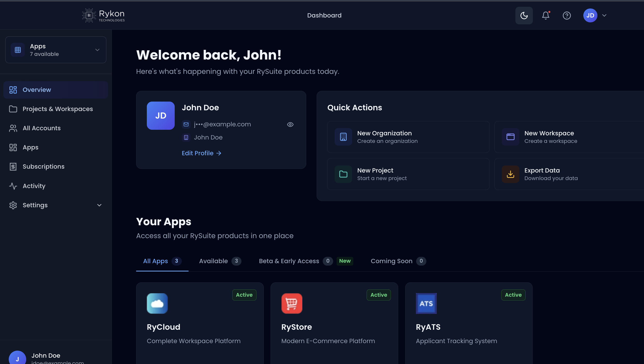Image resolution: width=644 pixels, height=364 pixels.
Task: Click the Rykon Technologies logo
Action: pos(103,15)
